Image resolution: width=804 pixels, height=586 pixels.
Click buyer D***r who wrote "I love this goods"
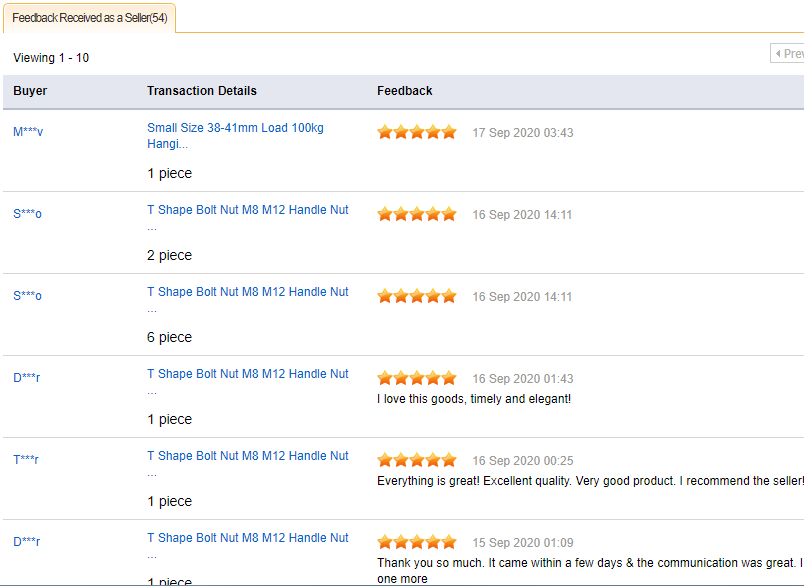click(x=27, y=378)
